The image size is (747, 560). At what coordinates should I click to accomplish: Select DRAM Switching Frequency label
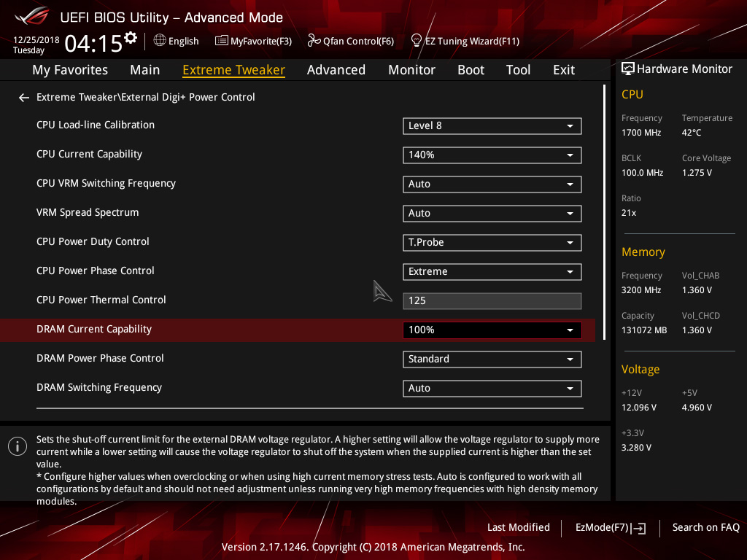(99, 388)
